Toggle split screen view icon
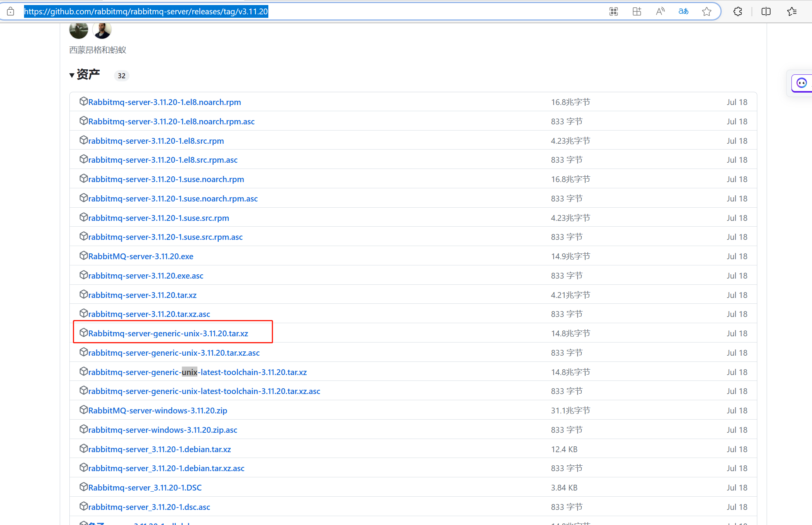This screenshot has width=812, height=525. [766, 12]
